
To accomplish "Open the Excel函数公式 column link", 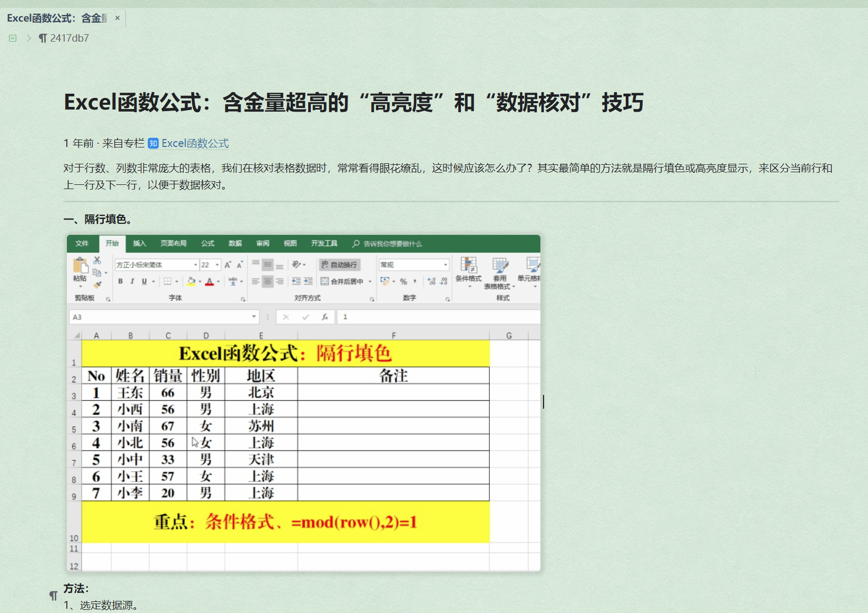I will (x=194, y=143).
